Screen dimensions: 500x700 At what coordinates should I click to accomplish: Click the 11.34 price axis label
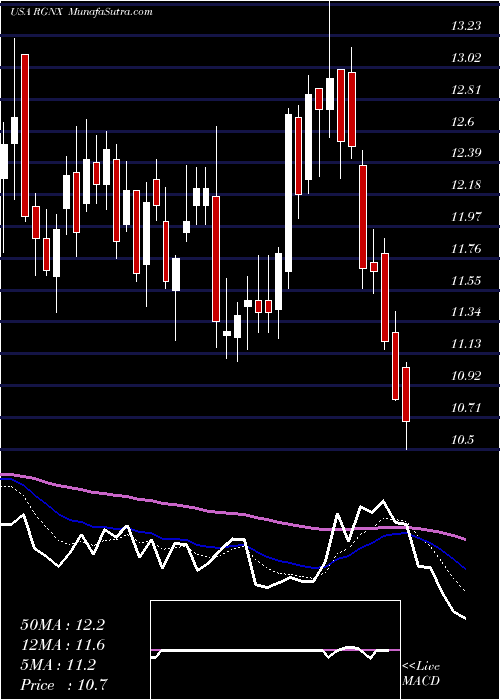coord(466,312)
